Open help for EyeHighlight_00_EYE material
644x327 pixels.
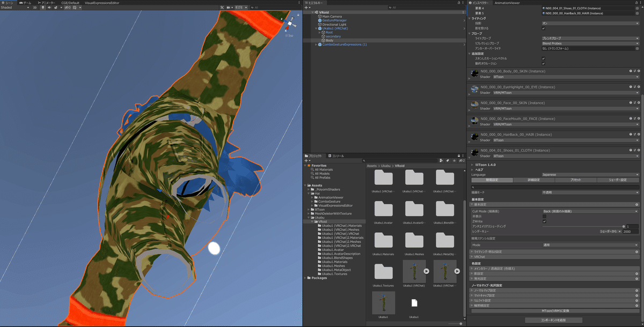click(631, 87)
